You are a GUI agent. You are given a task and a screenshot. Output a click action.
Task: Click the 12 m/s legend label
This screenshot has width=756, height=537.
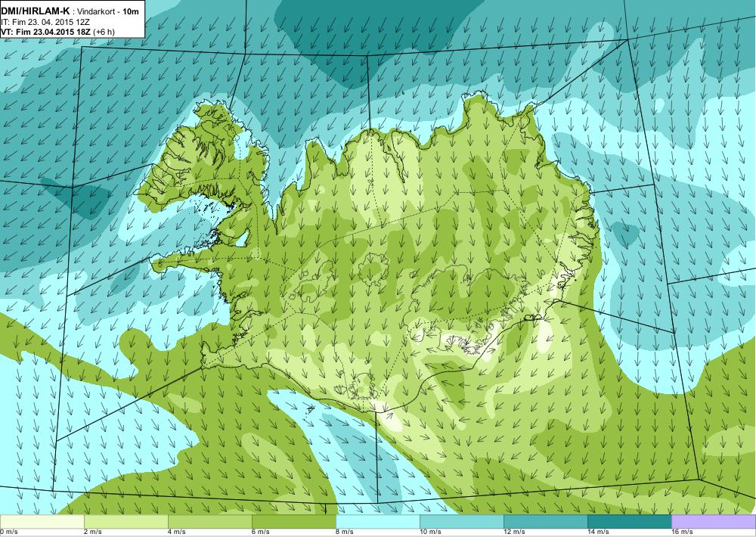point(514,532)
